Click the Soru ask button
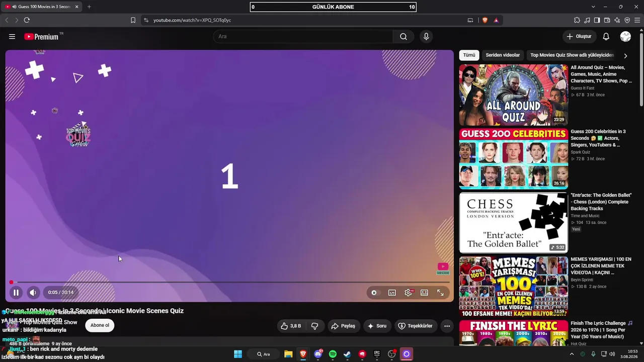 [377, 326]
